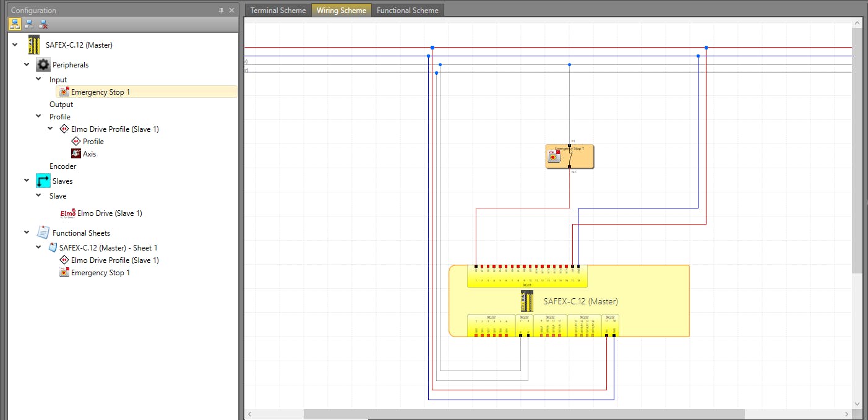Pin the Configuration panel using pushpin icon

point(221,11)
